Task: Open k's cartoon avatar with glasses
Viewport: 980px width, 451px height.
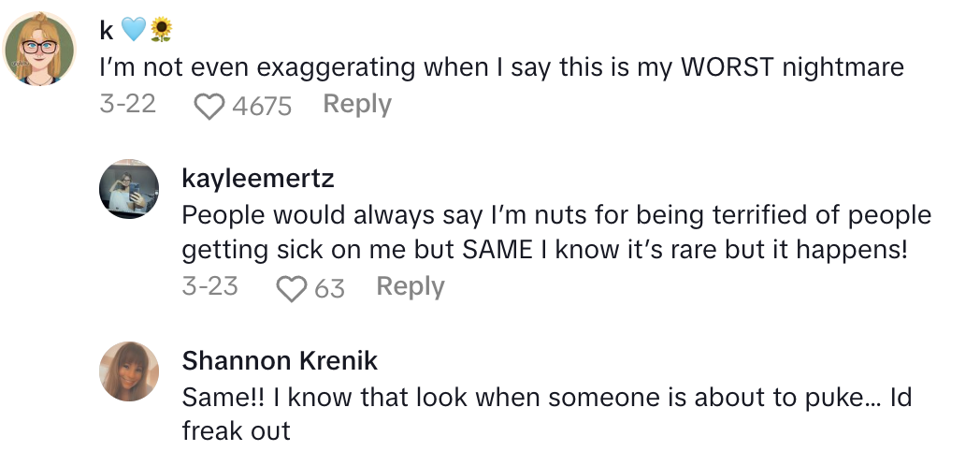Action: [39, 50]
